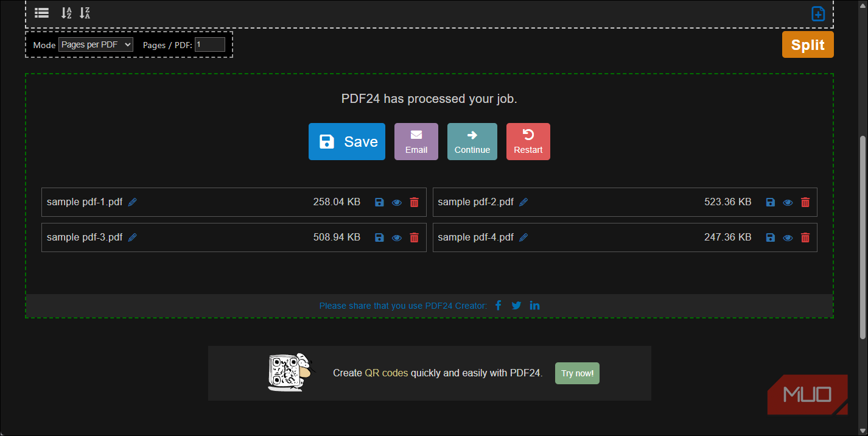The image size is (868, 436).
Task: Click file size '247.36 KB'
Action: tap(728, 237)
